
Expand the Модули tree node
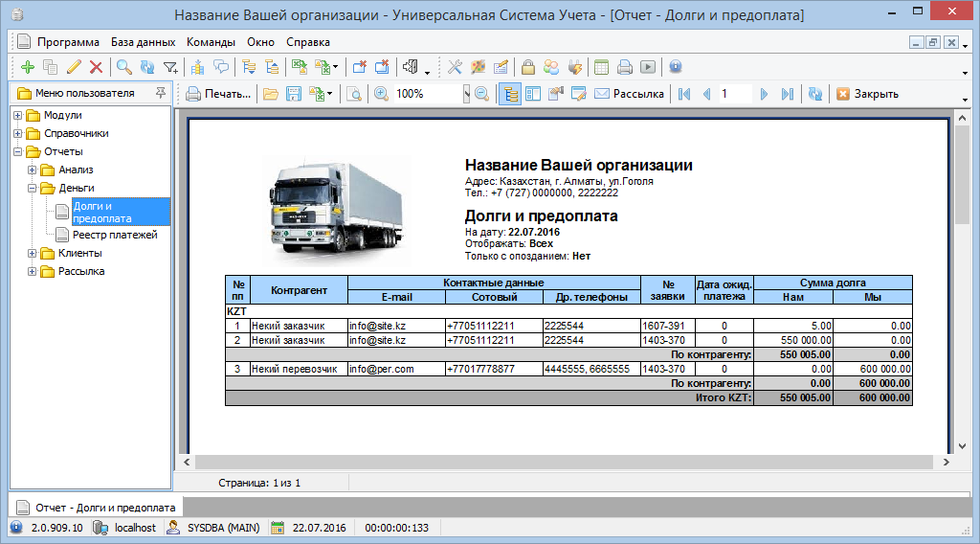pos(17,115)
